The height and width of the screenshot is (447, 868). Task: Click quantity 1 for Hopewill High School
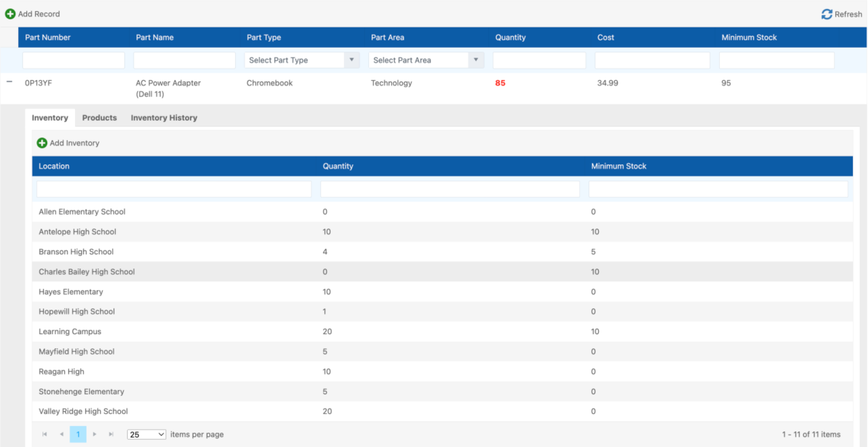pyautogui.click(x=324, y=311)
